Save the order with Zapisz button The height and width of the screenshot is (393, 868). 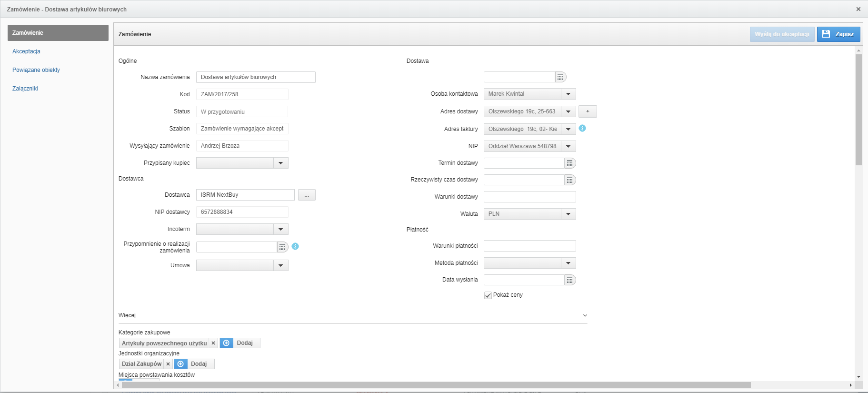(838, 34)
